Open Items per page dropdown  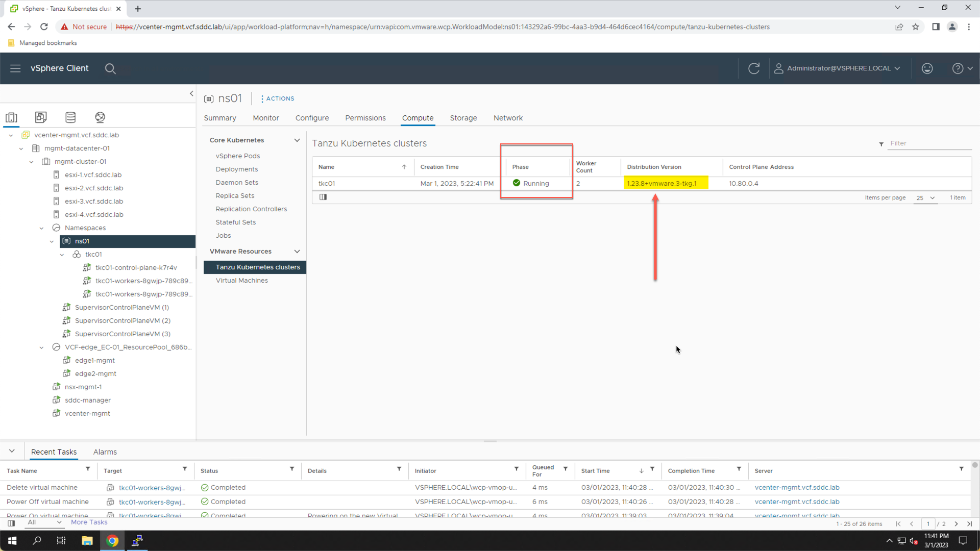[x=925, y=198]
